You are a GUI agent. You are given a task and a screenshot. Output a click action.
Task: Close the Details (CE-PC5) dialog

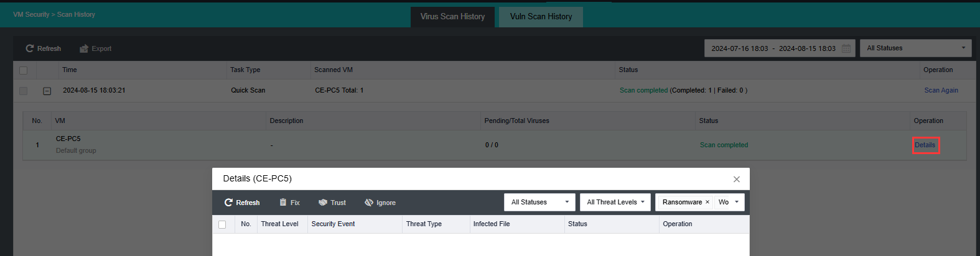pos(737,179)
